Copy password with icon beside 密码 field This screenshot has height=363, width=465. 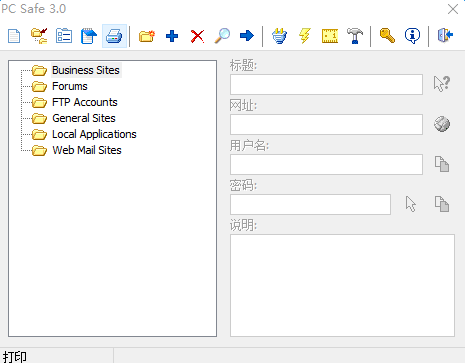point(442,204)
